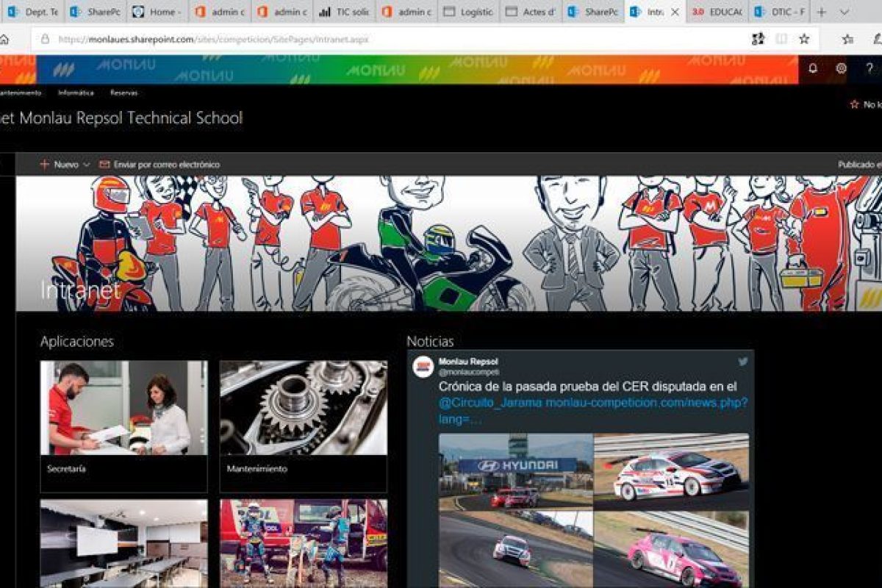Open the classroom application tile image
This screenshot has height=588, width=882.
(x=123, y=544)
